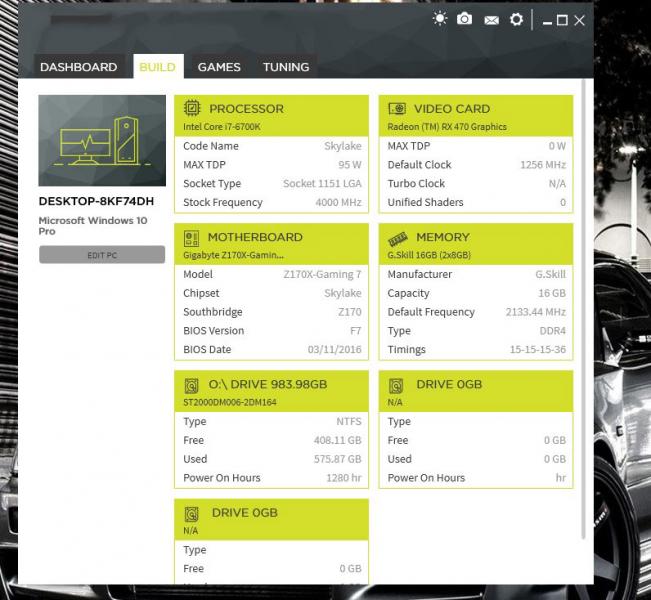
Task: Click disk icon of bottom DRIVE 0GB card
Action: (x=191, y=514)
